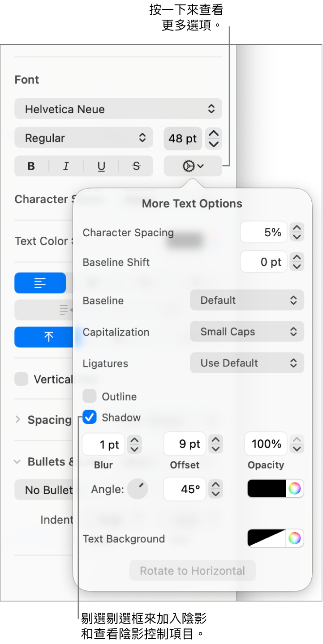The image size is (323, 644).
Task: Apply underline text formatting
Action: [101, 166]
